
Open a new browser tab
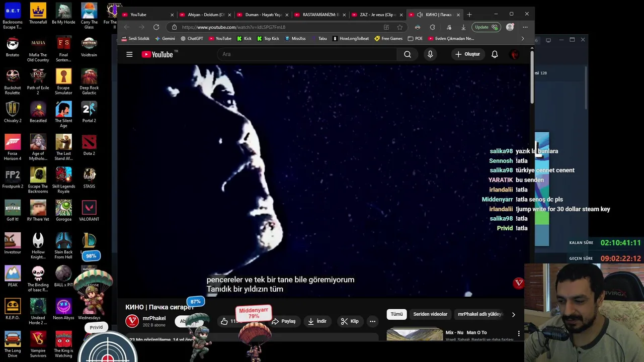[x=469, y=15]
